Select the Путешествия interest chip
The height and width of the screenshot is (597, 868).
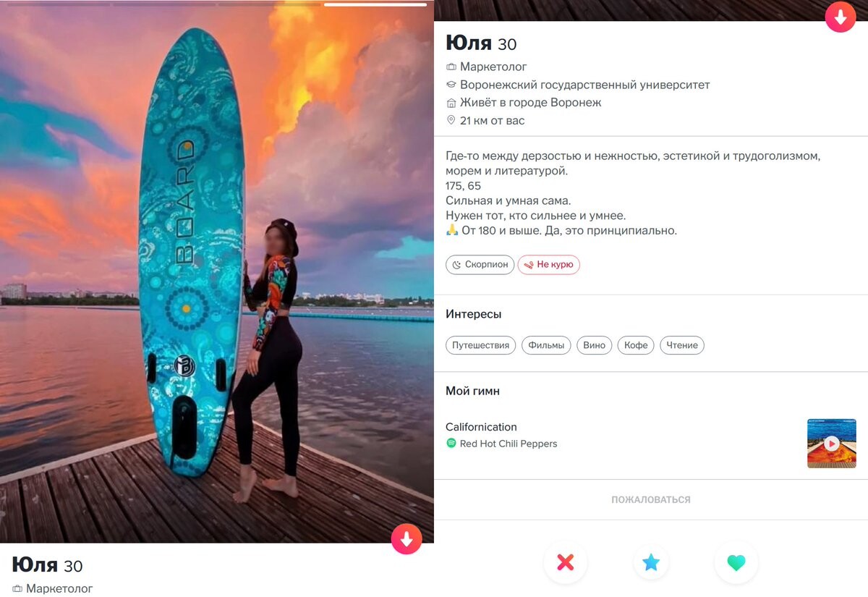click(x=481, y=345)
